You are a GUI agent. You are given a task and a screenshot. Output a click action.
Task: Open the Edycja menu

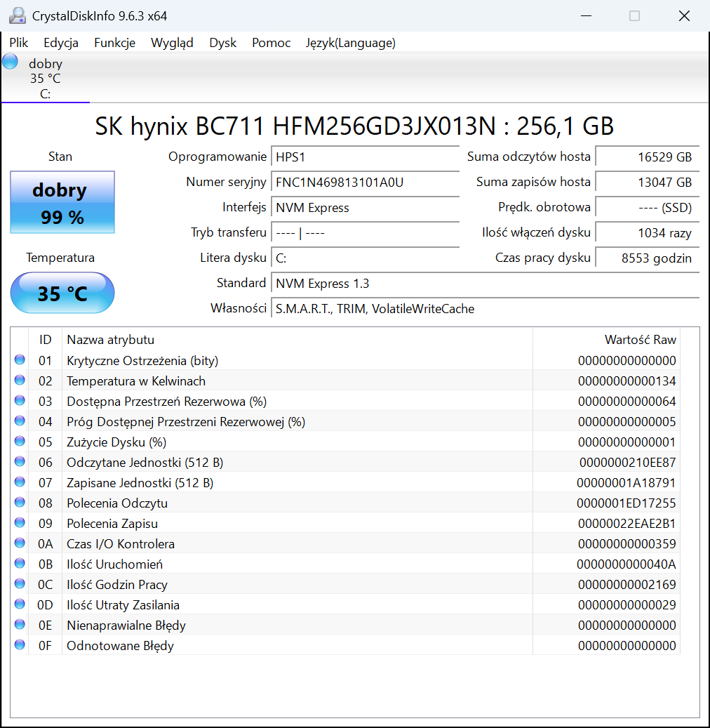coord(61,43)
